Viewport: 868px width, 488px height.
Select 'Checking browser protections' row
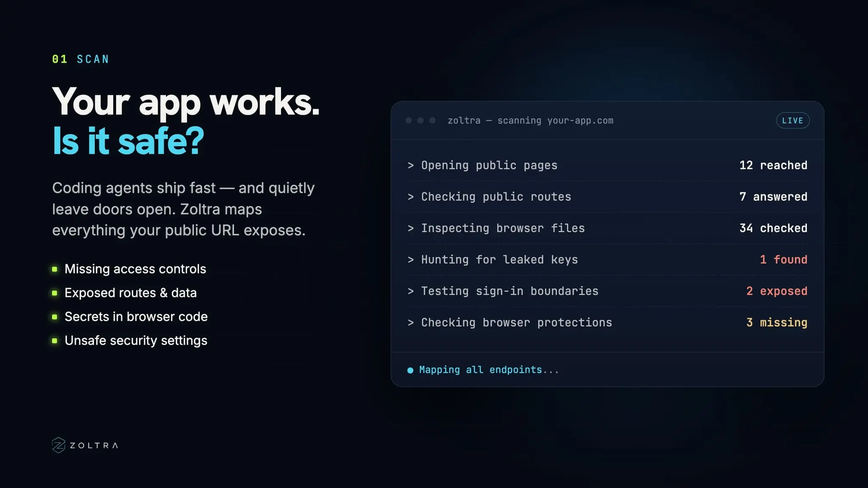607,322
